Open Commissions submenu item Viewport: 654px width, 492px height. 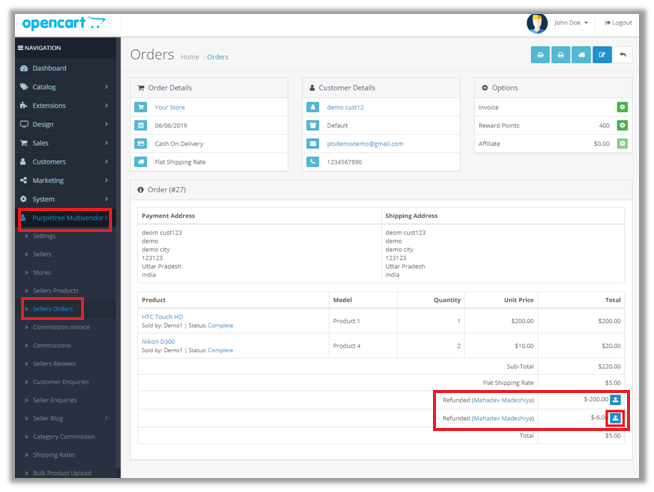(52, 346)
